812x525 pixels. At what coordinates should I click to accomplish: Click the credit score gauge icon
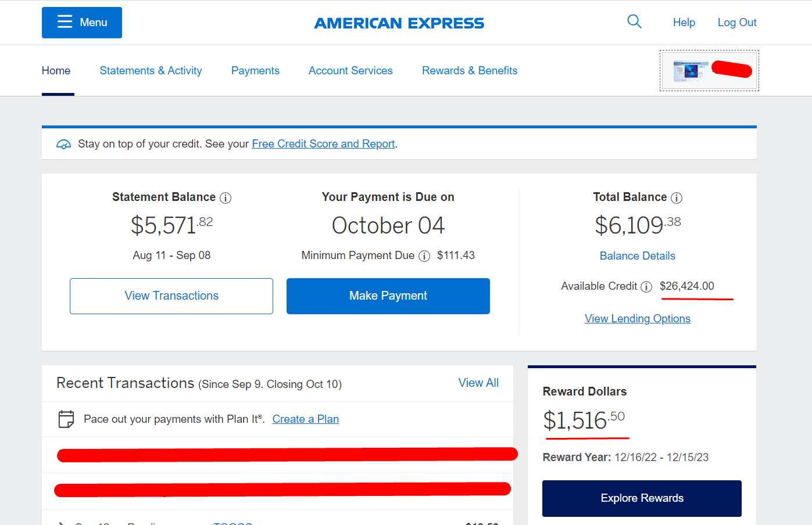(x=63, y=144)
